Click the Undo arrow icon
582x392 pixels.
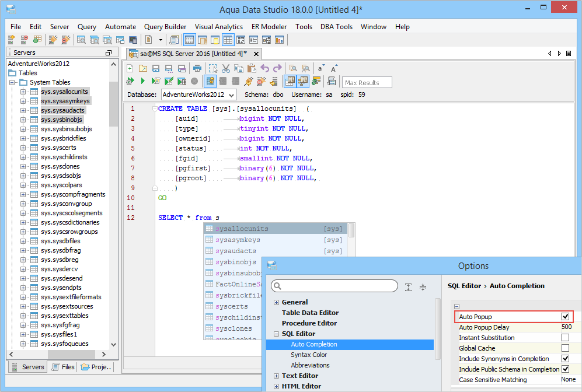tap(265, 68)
